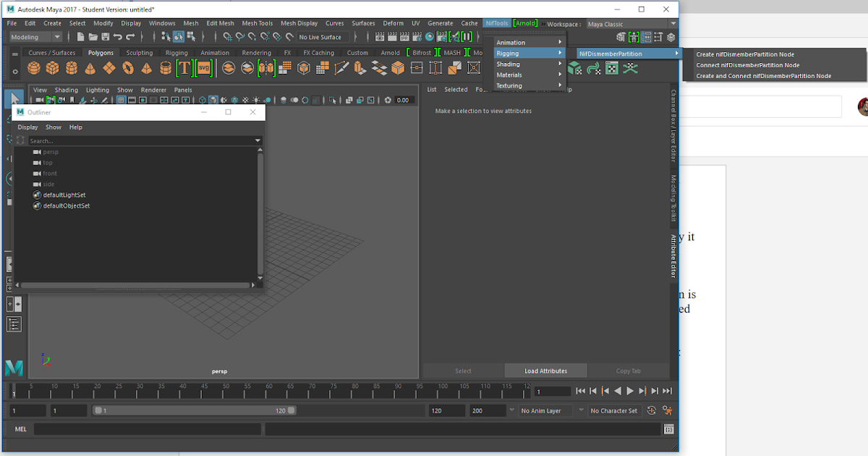
Task: Open the Outliner Display menu
Action: [27, 127]
